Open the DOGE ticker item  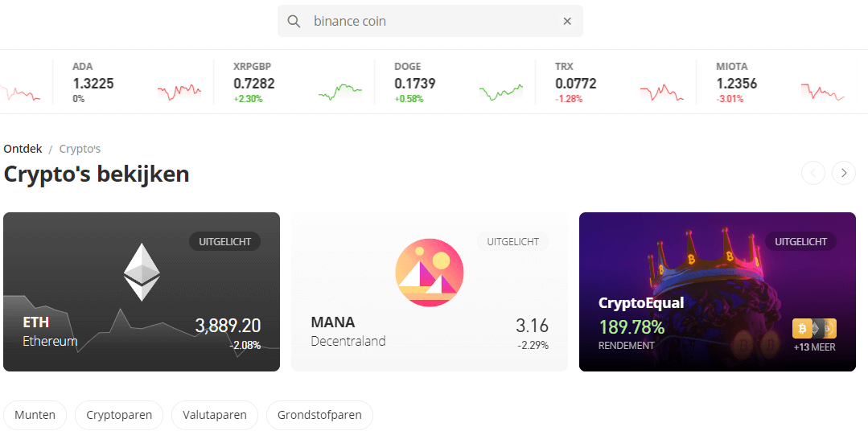[x=455, y=82]
